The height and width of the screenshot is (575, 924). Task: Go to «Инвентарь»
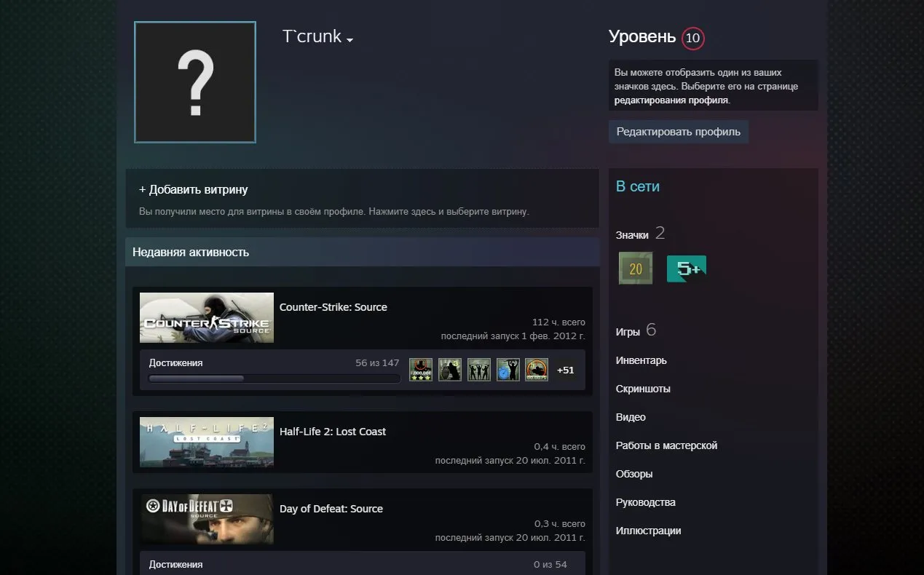point(641,360)
